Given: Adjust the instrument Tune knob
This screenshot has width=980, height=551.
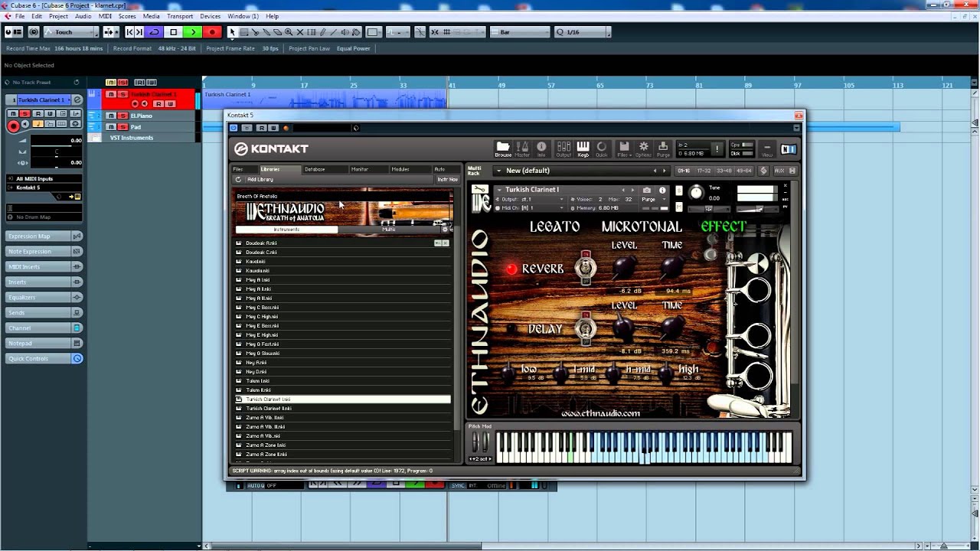Looking at the screenshot, I should point(696,193).
